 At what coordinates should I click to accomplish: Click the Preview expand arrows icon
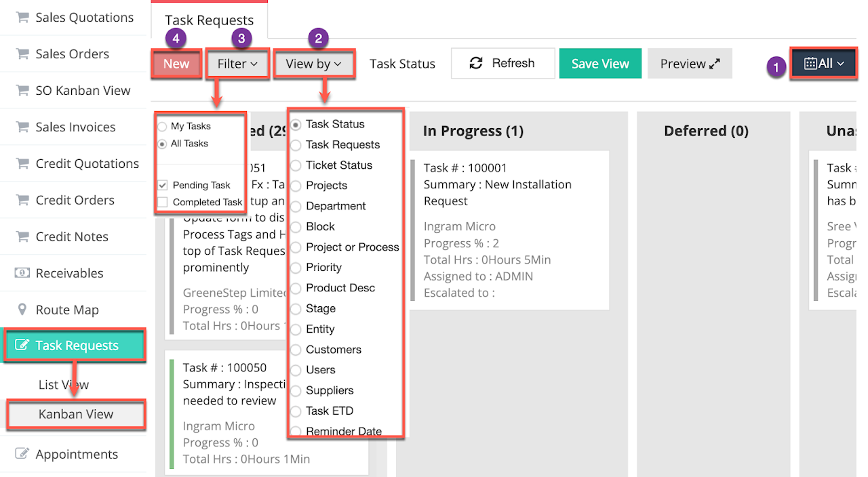714,64
